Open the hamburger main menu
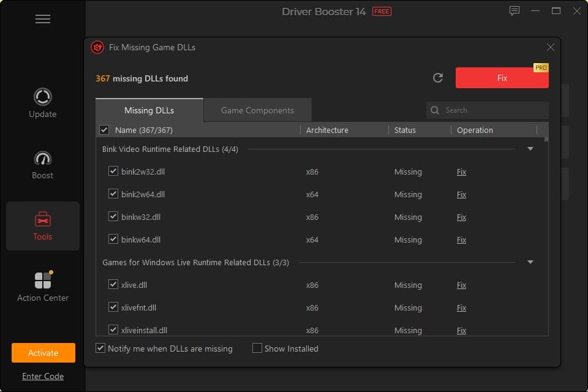The width and height of the screenshot is (588, 392). click(x=43, y=19)
